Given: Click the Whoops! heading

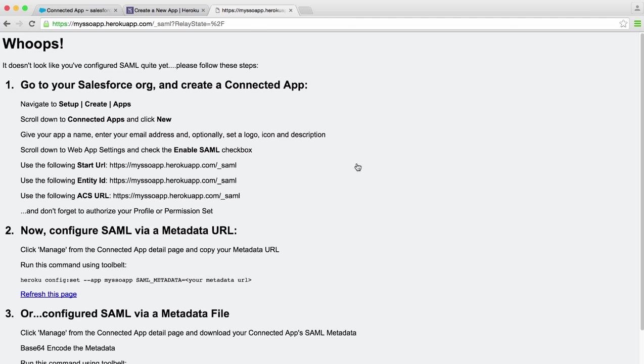Looking at the screenshot, I should point(33,44).
